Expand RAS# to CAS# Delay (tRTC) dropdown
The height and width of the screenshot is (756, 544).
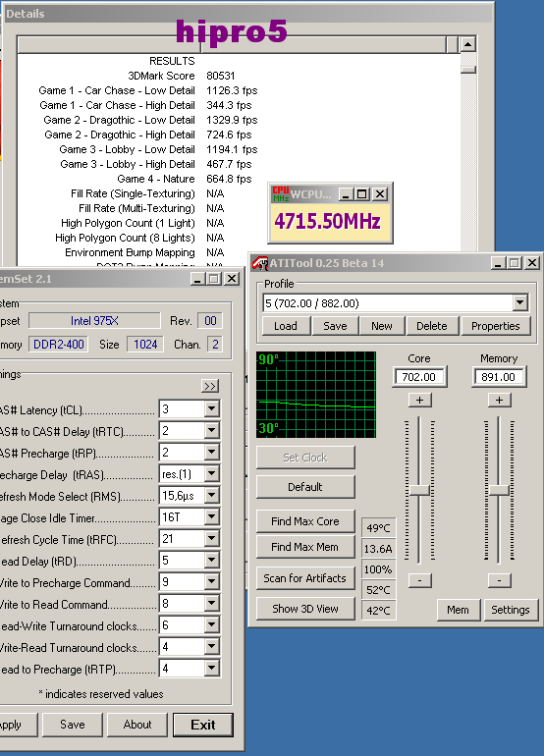pyautogui.click(x=211, y=431)
